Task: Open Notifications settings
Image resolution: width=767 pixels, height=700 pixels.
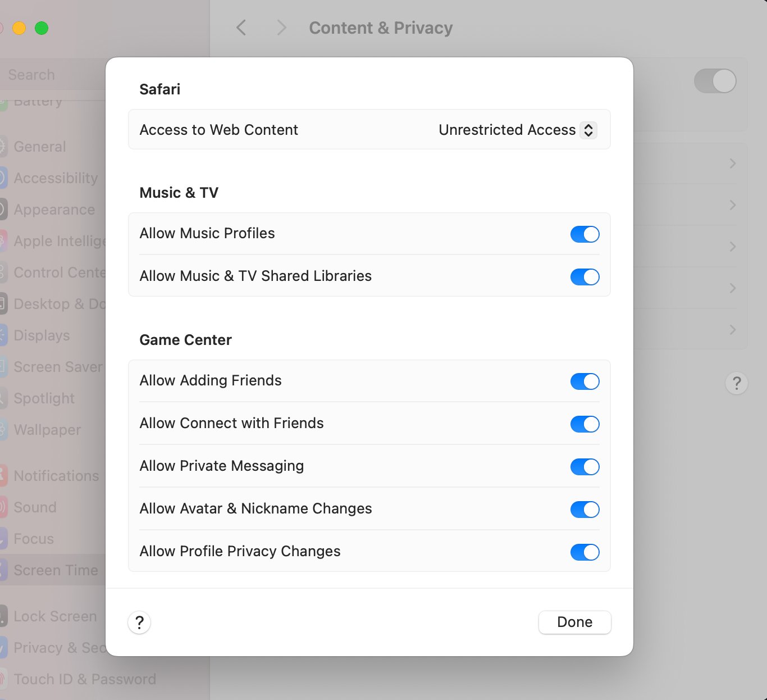Action: pos(53,476)
